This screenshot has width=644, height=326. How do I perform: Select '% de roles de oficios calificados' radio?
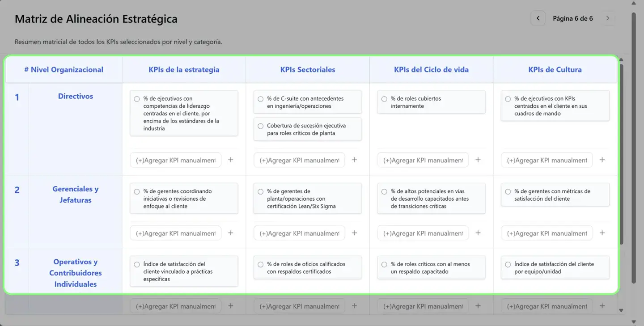pyautogui.click(x=261, y=264)
